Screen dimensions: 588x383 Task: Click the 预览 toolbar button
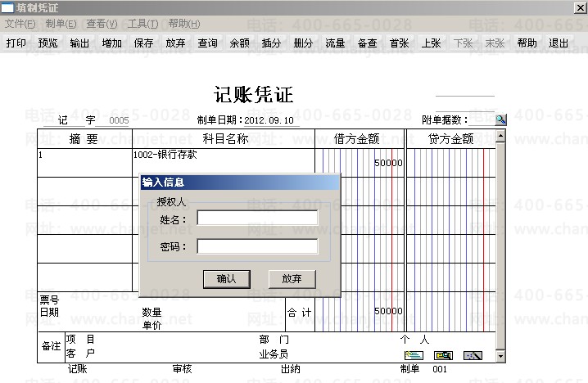click(48, 43)
